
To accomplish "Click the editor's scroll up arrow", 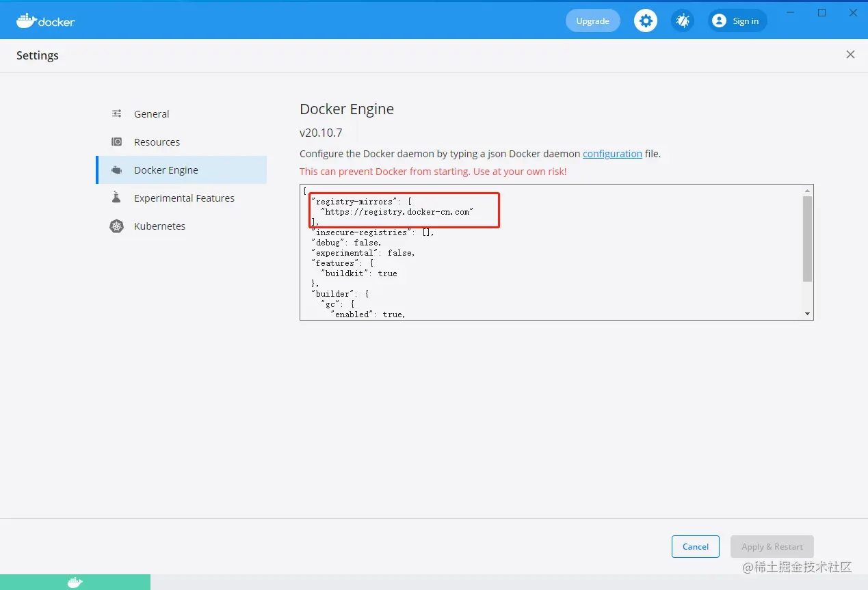I will click(x=808, y=191).
